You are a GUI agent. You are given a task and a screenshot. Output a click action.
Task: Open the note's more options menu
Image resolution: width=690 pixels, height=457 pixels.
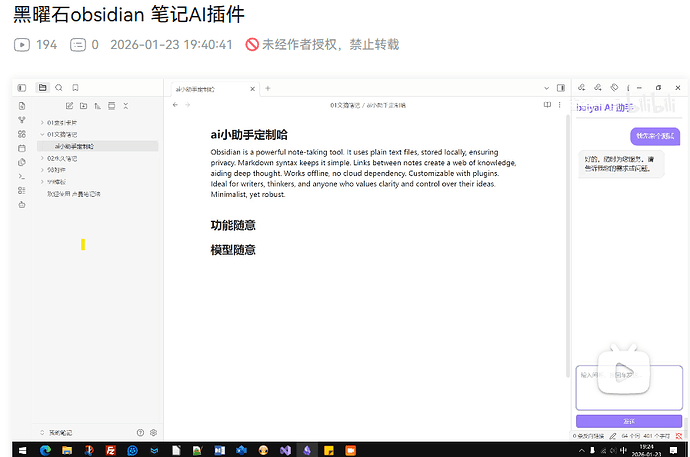click(560, 105)
